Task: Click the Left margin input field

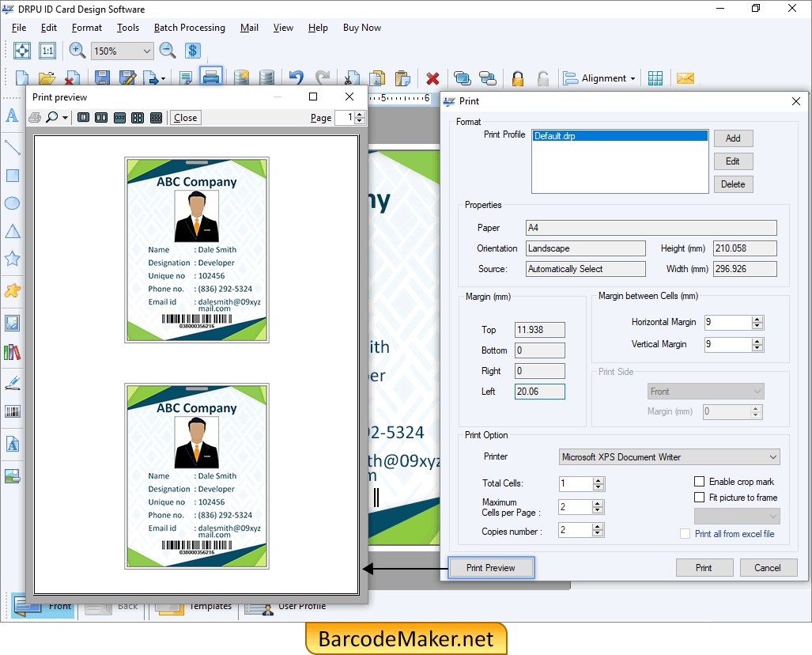Action: [540, 392]
